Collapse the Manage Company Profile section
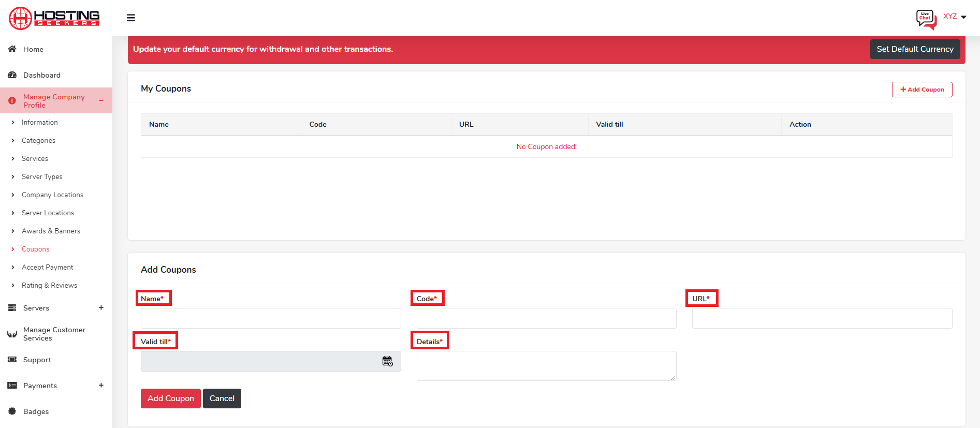The height and width of the screenshot is (428, 980). coord(101,100)
